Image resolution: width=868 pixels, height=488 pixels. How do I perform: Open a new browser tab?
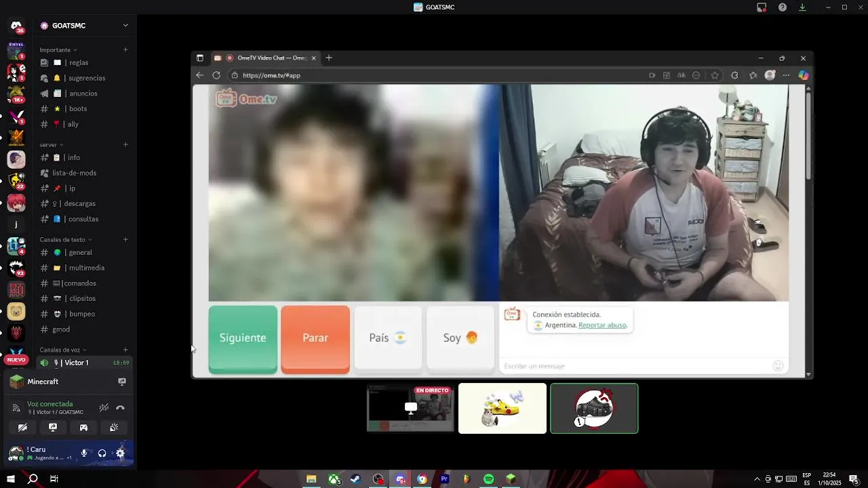coord(329,58)
